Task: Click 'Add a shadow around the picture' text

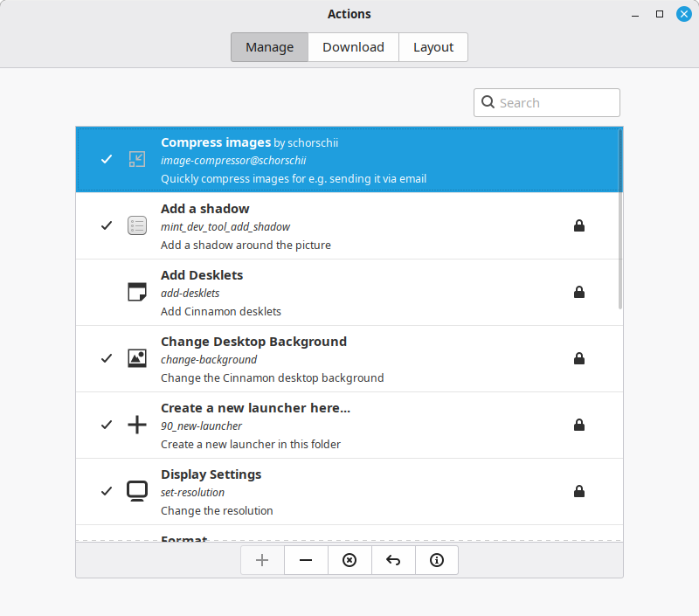Action: pyautogui.click(x=246, y=246)
